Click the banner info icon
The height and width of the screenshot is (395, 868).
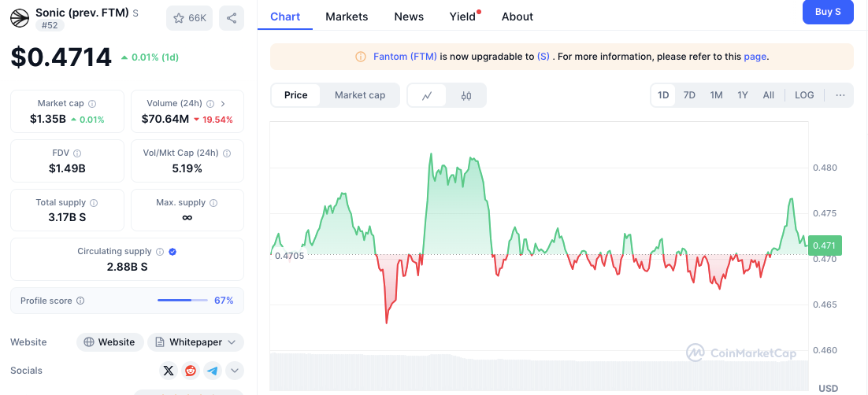point(361,57)
